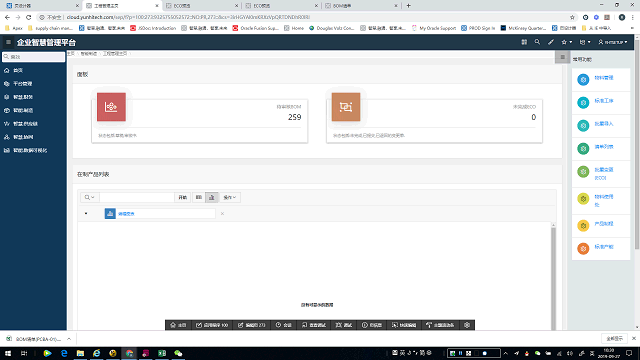Open the star favorites dropdown in header
Screen dimensions: 640x360
click(x=567, y=42)
